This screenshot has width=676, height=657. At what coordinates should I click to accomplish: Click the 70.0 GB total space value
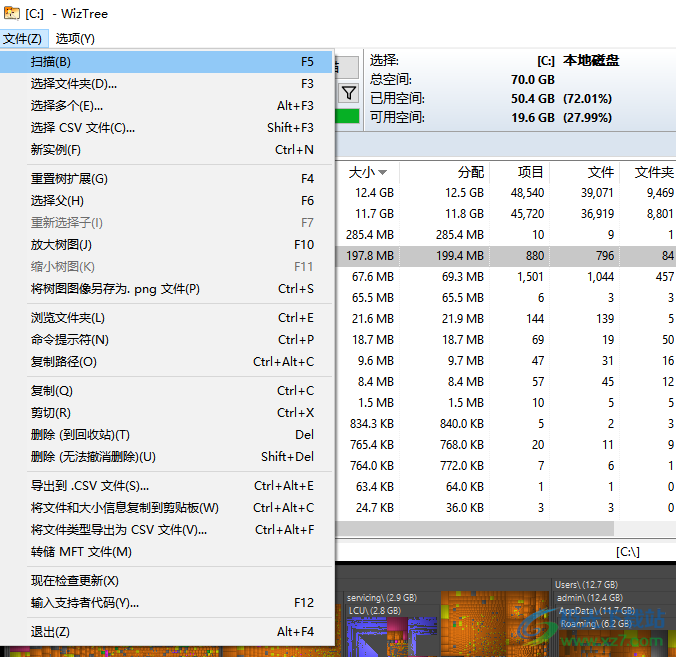533,80
